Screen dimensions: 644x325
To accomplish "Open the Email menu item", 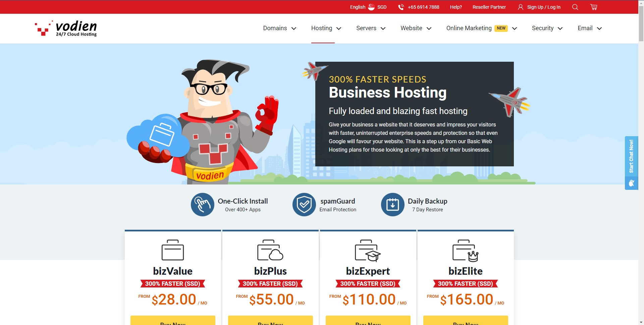I will [x=585, y=28].
